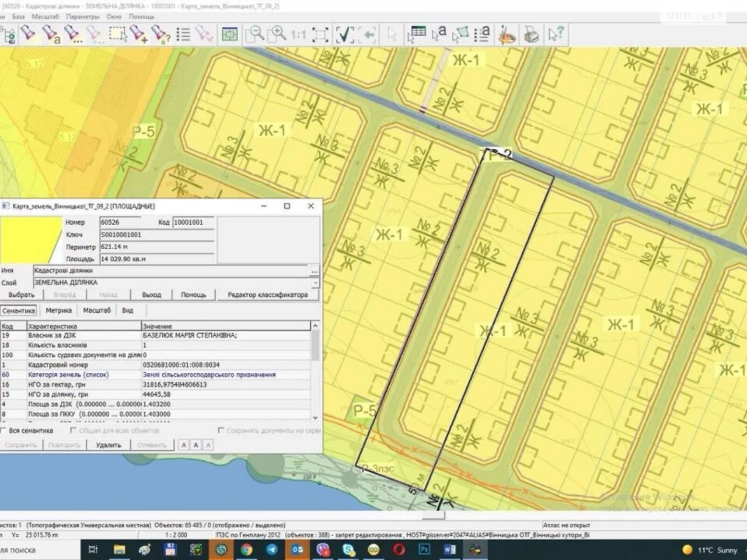The height and width of the screenshot is (560, 747).
Task: Click the context help cursor icon
Action: coord(556,34)
